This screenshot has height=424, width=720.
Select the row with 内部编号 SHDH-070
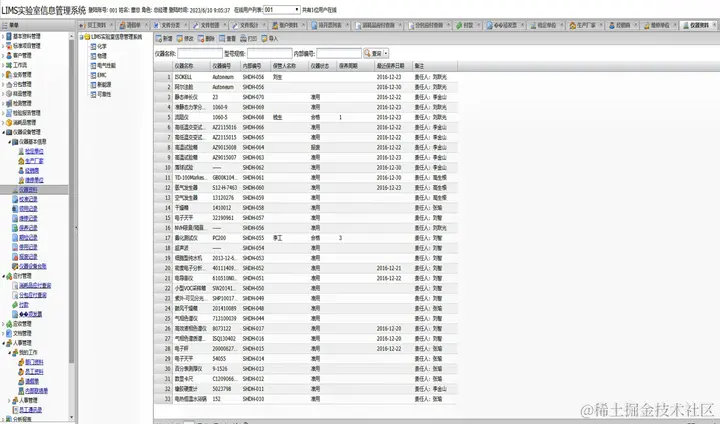305,97
